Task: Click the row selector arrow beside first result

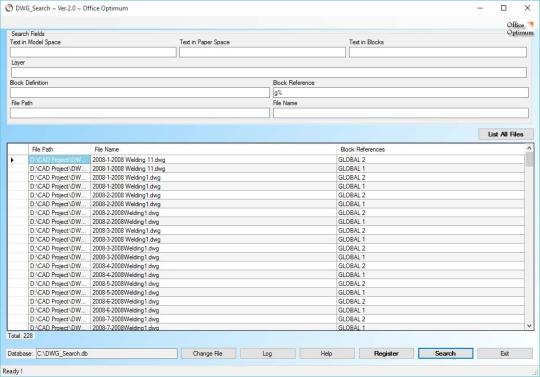Action: (12, 160)
